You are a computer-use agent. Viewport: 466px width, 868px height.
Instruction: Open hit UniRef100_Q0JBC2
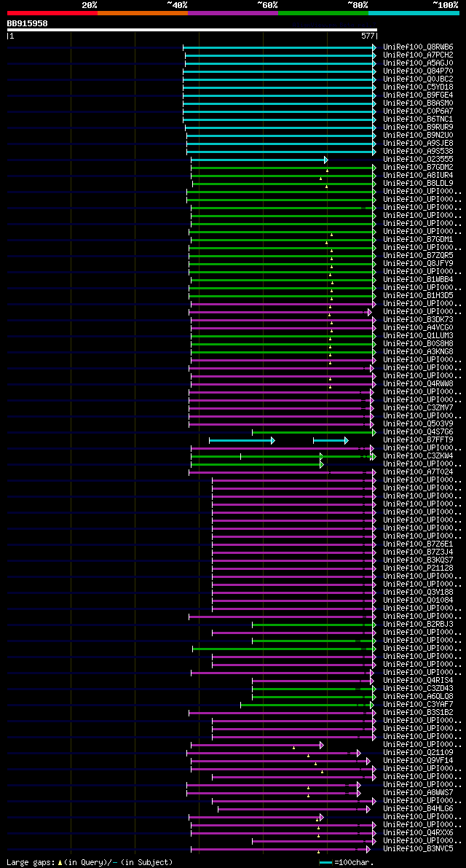pos(418,79)
